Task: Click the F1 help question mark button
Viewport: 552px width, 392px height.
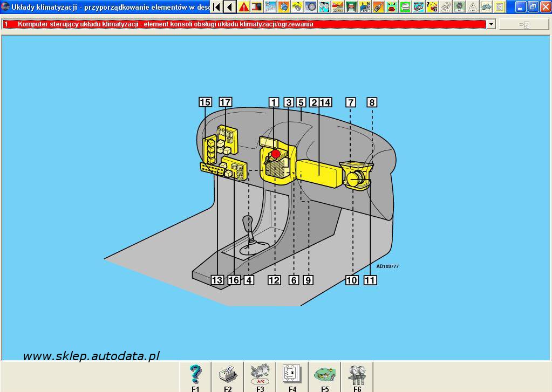Action: 195,377
